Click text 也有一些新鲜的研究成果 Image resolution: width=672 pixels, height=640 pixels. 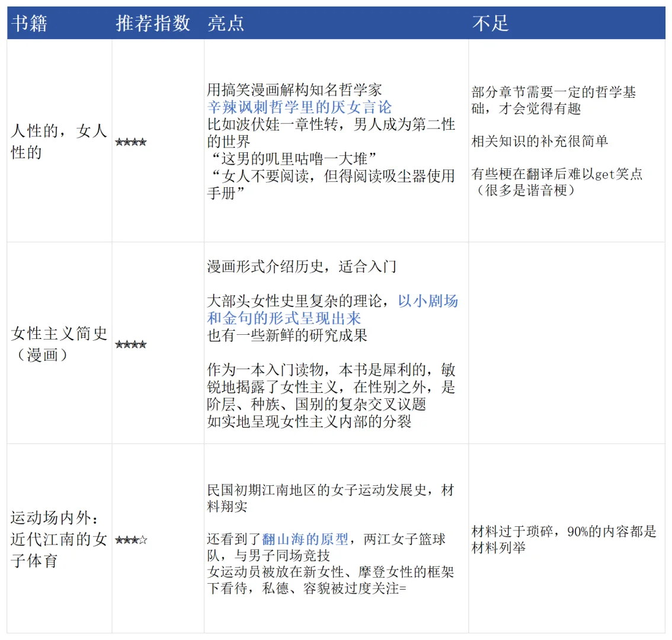tap(287, 335)
